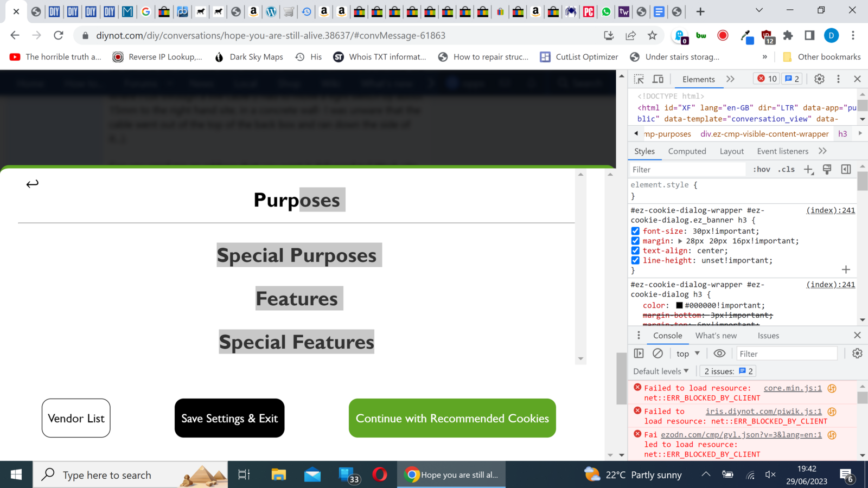Show the console sidebar icon
Screen dimensions: 868x488
coord(639,354)
